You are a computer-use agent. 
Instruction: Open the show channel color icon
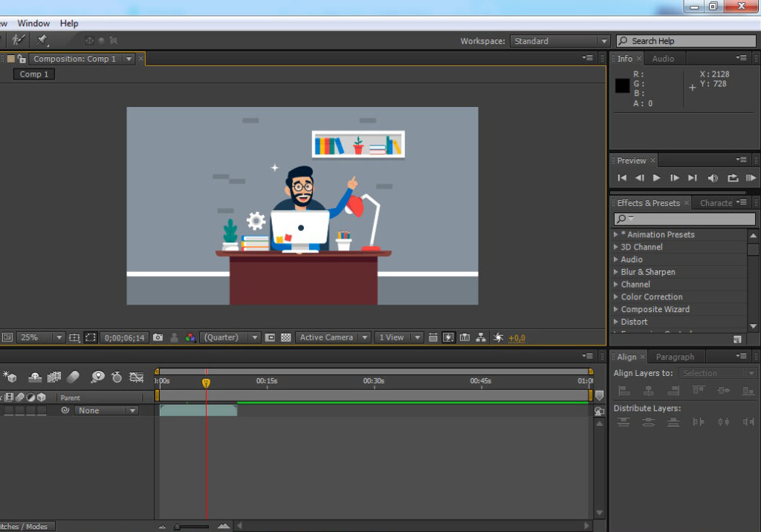(190, 337)
